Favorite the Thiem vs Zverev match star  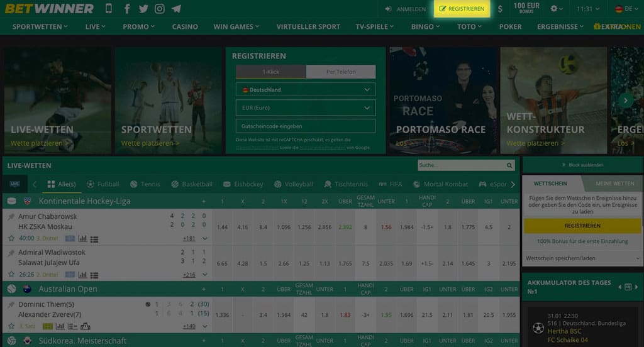[11, 326]
